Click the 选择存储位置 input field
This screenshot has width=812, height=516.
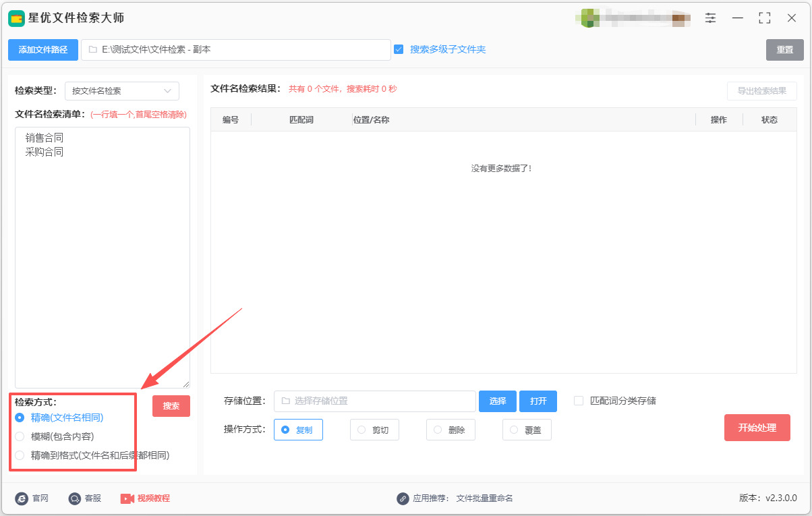tap(375, 401)
